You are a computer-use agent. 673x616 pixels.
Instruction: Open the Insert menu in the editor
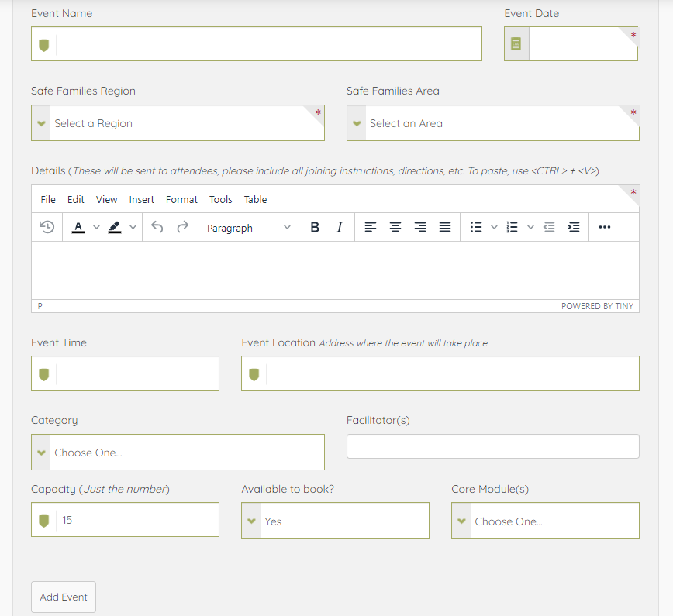point(141,199)
